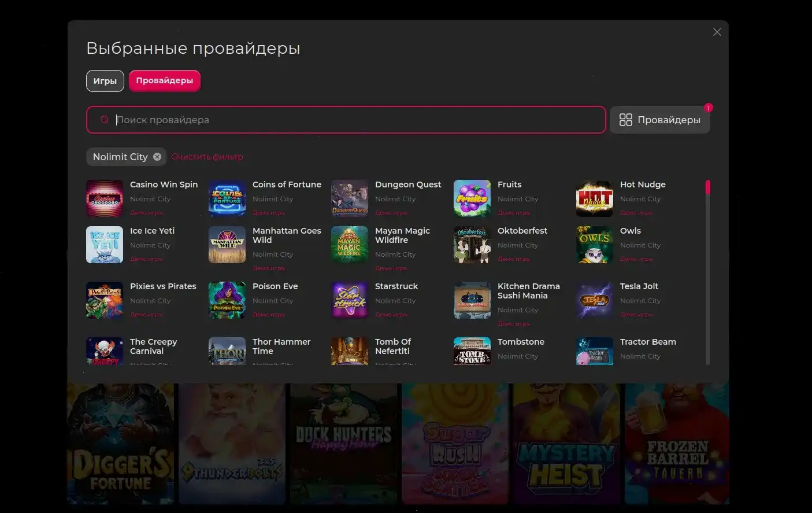Open demo of Oktoberfest slot
This screenshot has width=812, height=513.
[513, 259]
